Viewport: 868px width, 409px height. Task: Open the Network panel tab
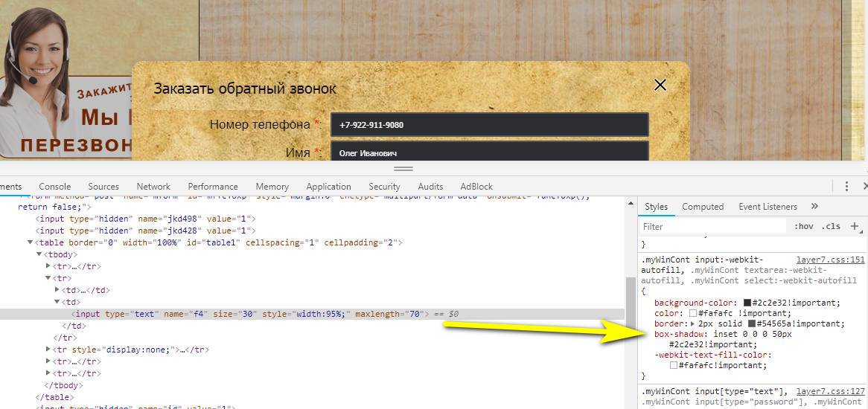coord(153,187)
